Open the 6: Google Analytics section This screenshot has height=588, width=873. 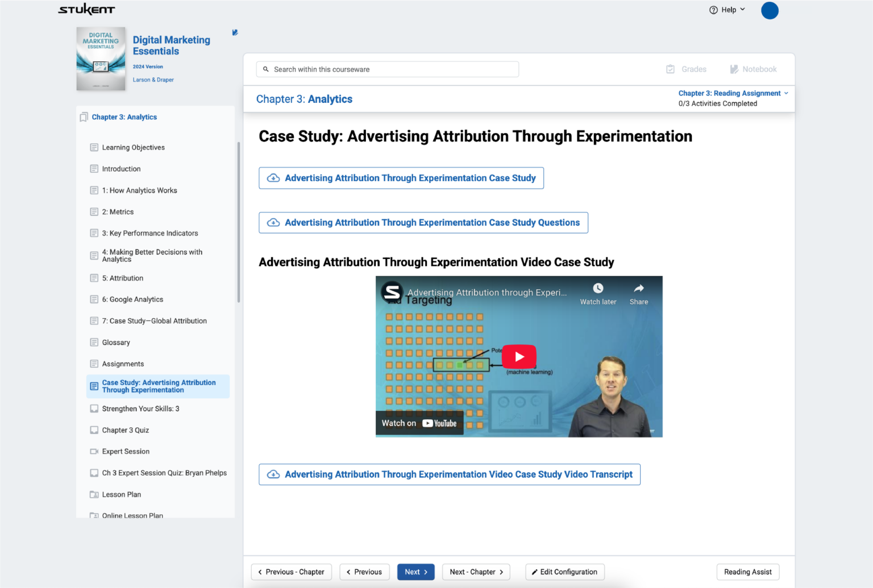click(x=134, y=299)
